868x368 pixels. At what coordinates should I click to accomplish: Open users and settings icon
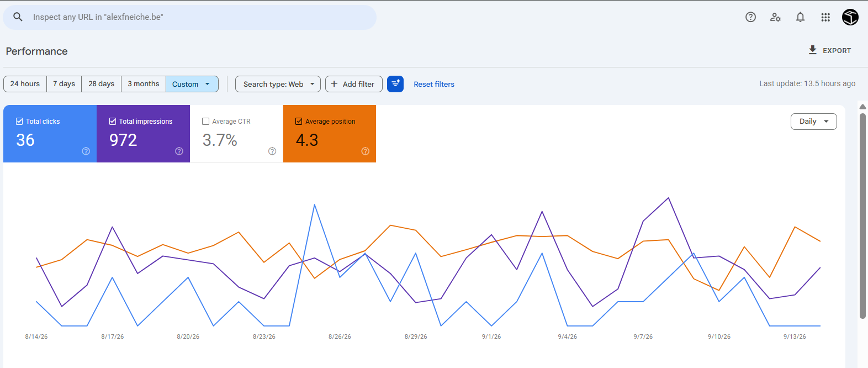click(x=775, y=17)
